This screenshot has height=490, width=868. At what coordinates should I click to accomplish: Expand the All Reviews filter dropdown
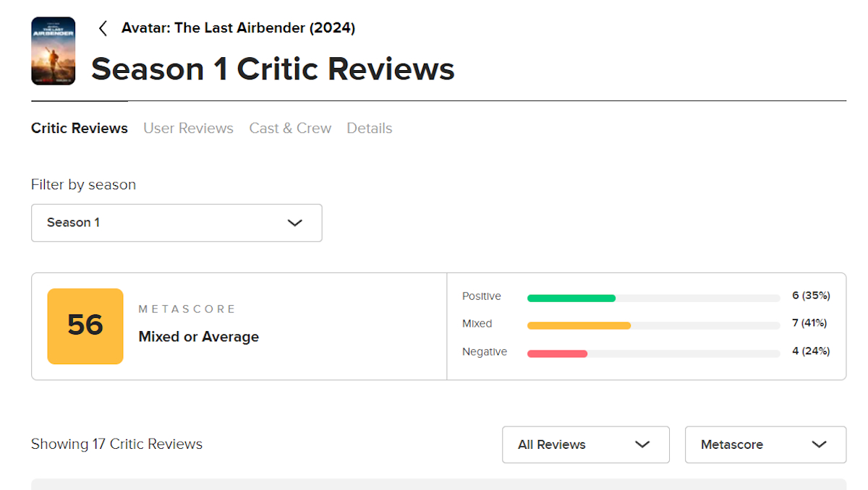[x=585, y=444]
